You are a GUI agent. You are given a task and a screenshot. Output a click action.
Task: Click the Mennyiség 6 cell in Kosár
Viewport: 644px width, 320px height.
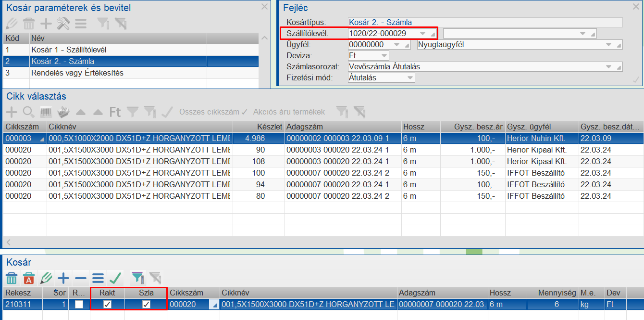553,304
